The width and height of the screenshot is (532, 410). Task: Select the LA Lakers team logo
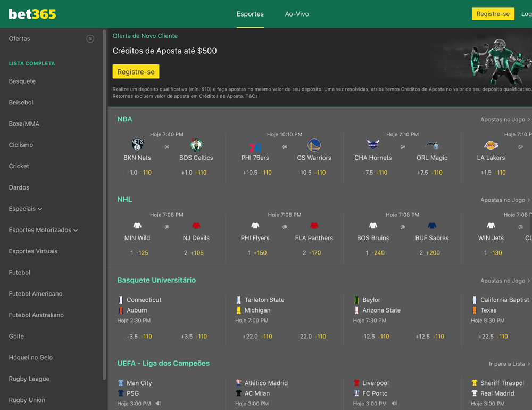(x=491, y=145)
